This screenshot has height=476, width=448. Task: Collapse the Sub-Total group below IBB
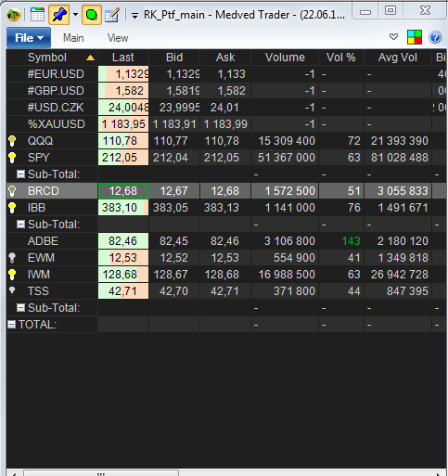tap(20, 225)
